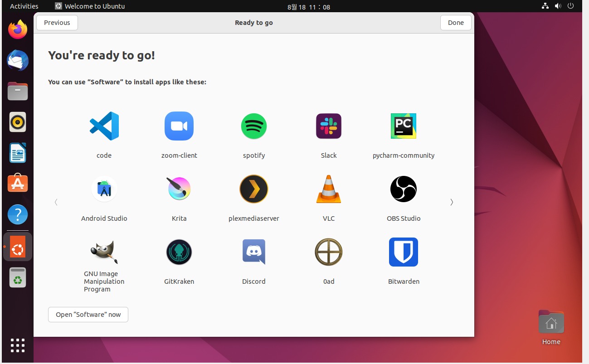Open the network status indicator
The image size is (589, 364).
tap(545, 6)
